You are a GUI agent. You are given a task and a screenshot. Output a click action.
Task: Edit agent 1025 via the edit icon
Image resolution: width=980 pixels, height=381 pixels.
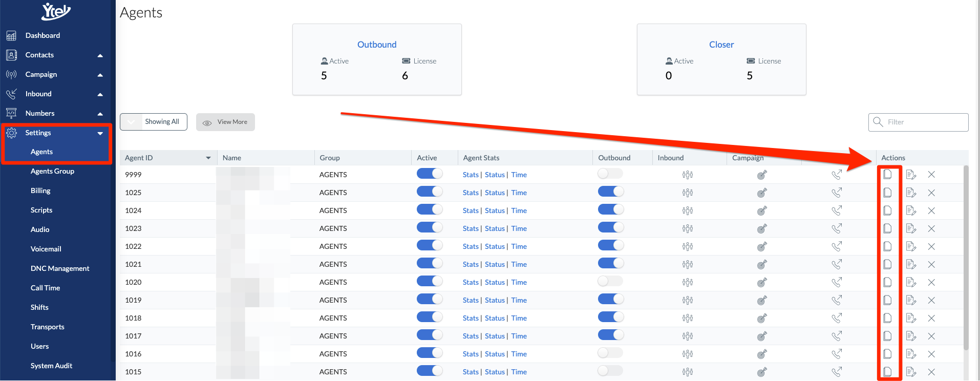pos(911,193)
